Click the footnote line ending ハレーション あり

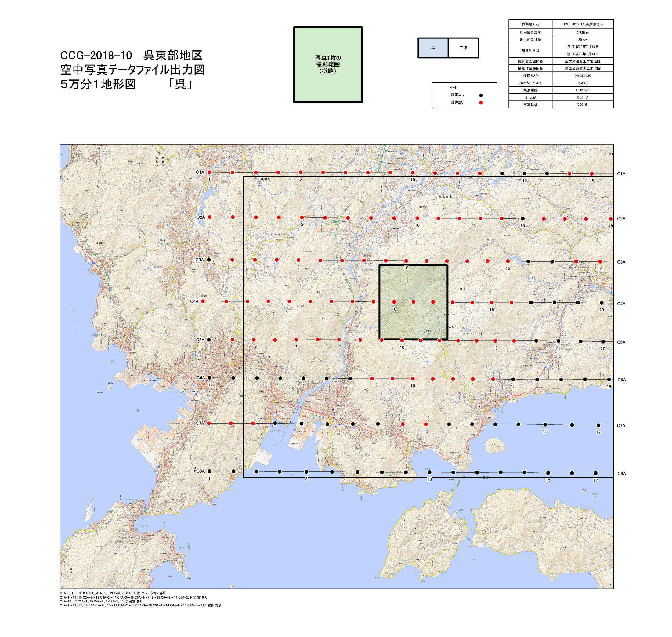tap(113, 593)
